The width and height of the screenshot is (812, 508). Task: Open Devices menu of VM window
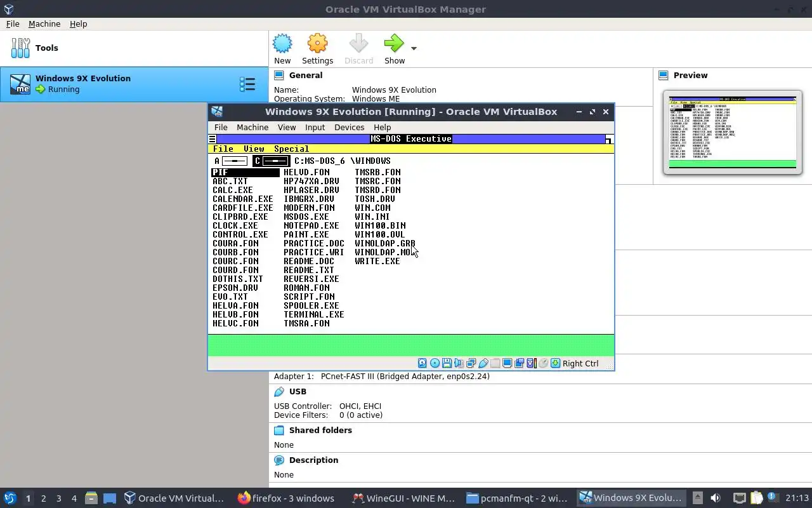349,127
